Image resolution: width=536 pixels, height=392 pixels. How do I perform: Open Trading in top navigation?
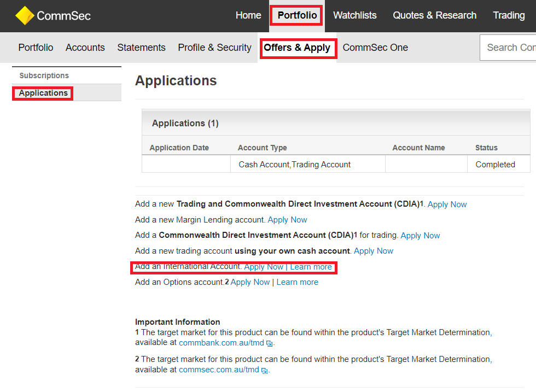point(509,15)
